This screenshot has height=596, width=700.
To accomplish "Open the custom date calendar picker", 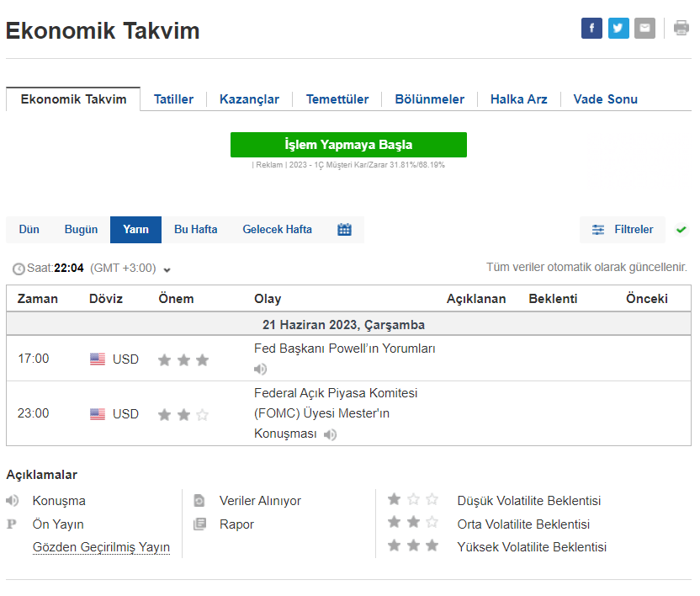I will tap(344, 230).
